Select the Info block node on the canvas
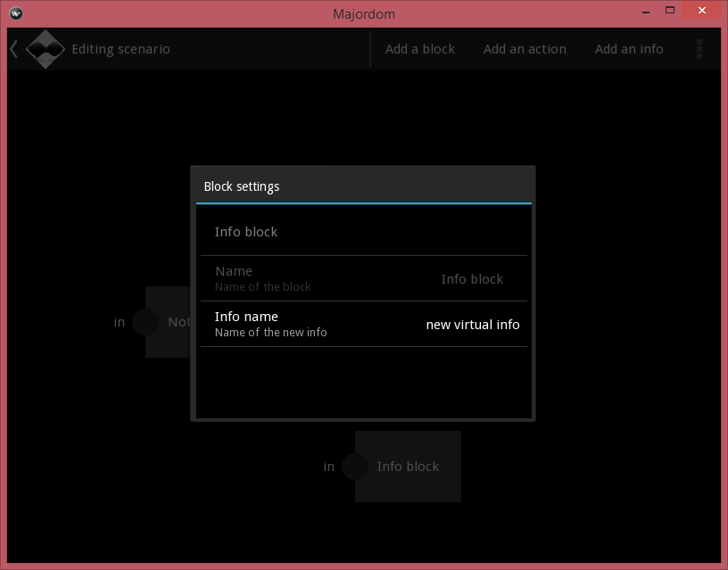Screen dimensions: 728x570 (408, 466)
